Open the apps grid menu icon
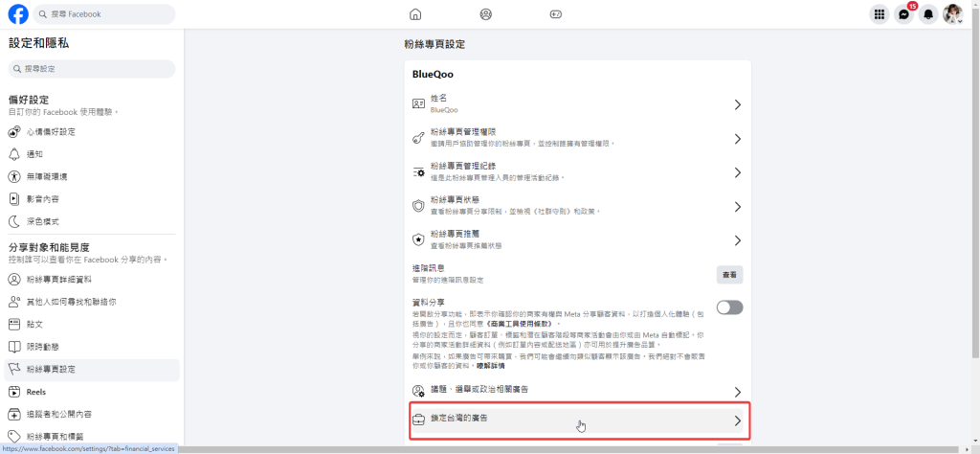Viewport: 980px width, 454px height. pyautogui.click(x=879, y=14)
